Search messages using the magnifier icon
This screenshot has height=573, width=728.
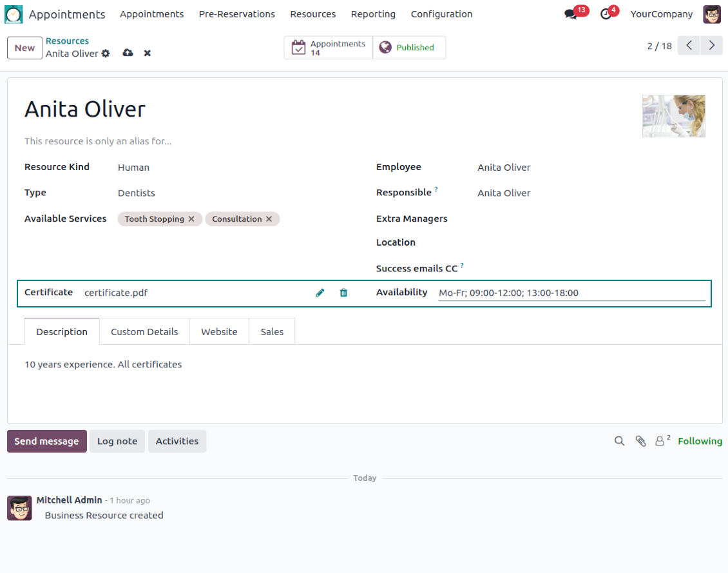619,441
